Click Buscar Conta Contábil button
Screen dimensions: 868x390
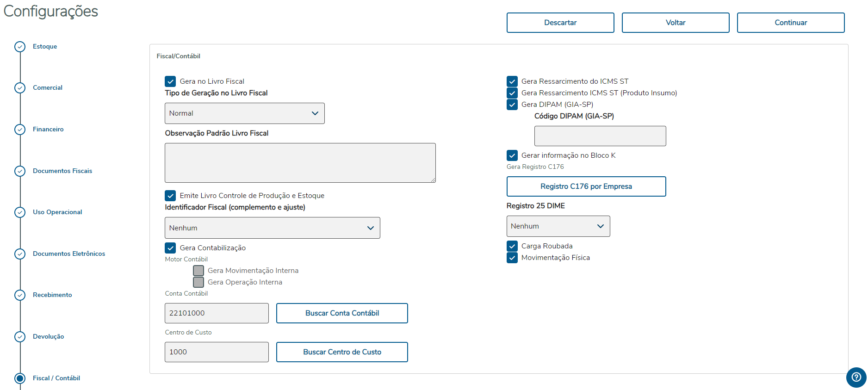342,313
